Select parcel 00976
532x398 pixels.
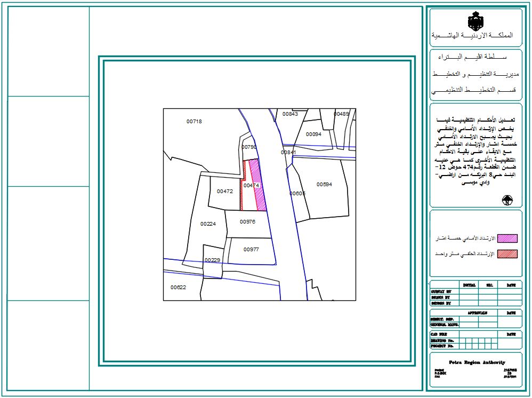tap(247, 221)
